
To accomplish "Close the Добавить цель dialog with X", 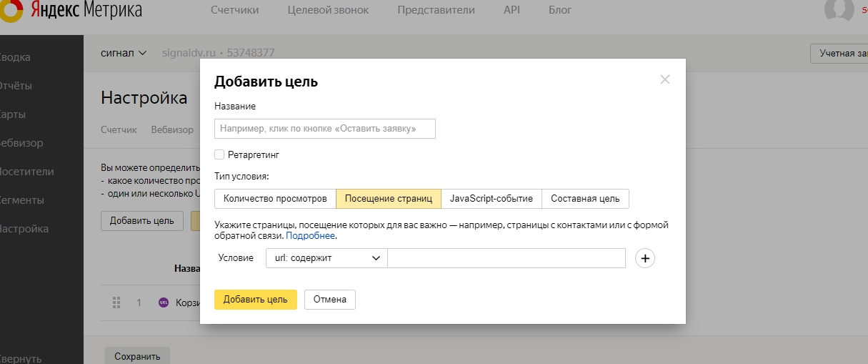I will click(665, 79).
